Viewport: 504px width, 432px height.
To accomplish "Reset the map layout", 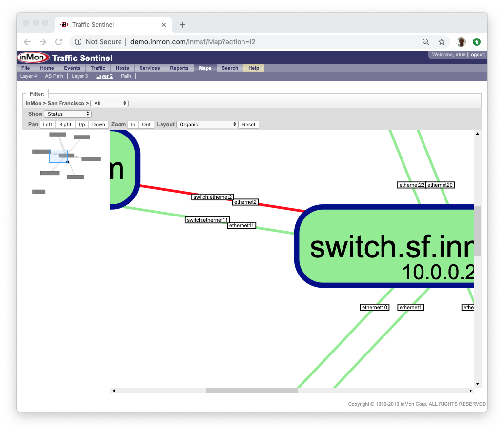I will coord(249,125).
